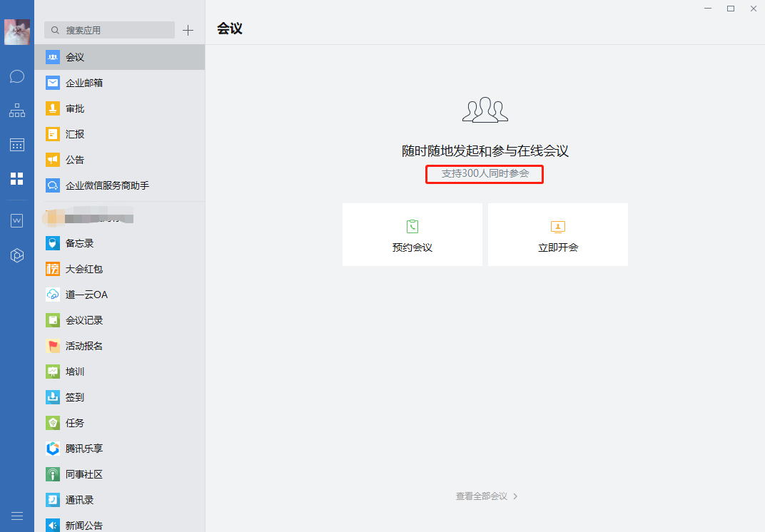Start a meeting with 立即开会
This screenshot has height=532, width=765.
coord(558,235)
